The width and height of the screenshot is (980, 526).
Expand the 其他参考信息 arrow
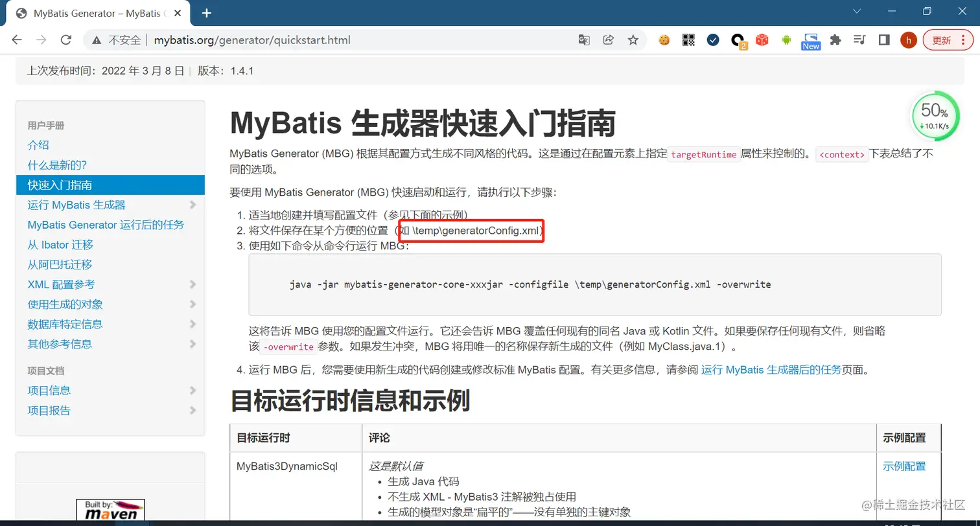pos(192,344)
